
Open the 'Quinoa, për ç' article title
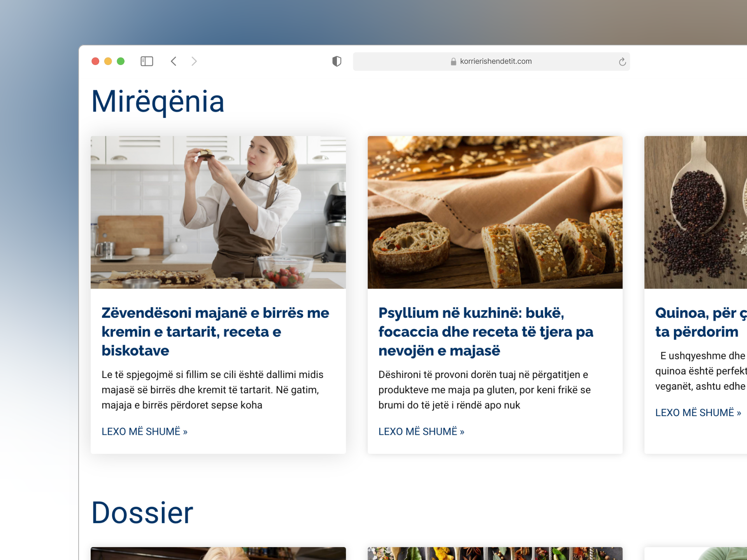coord(701,322)
